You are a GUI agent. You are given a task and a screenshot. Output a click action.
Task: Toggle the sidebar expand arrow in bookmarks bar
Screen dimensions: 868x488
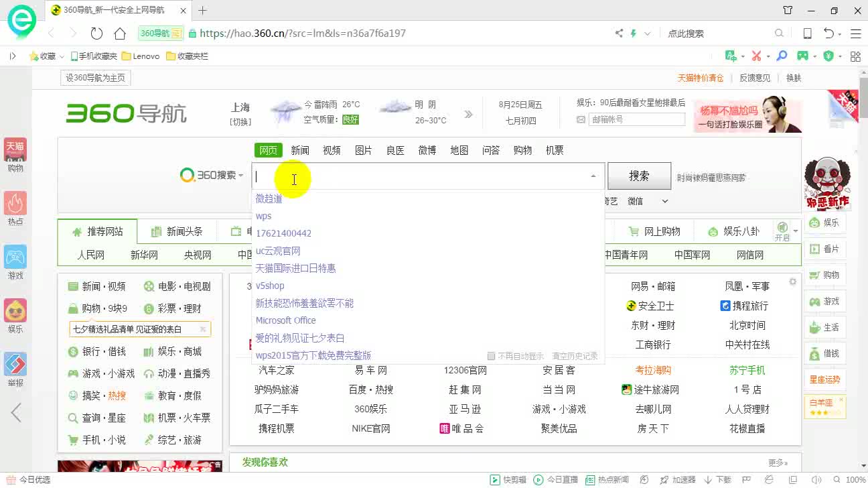click(x=12, y=56)
